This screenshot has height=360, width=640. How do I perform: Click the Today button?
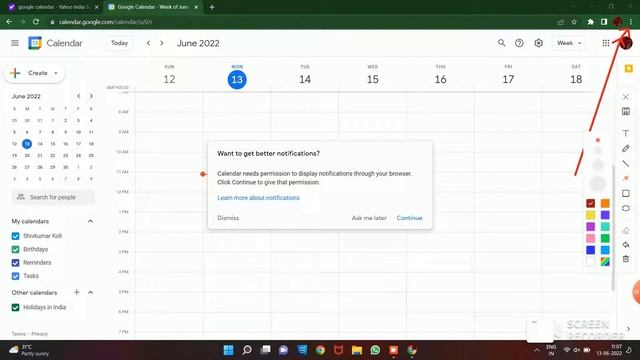(x=120, y=43)
